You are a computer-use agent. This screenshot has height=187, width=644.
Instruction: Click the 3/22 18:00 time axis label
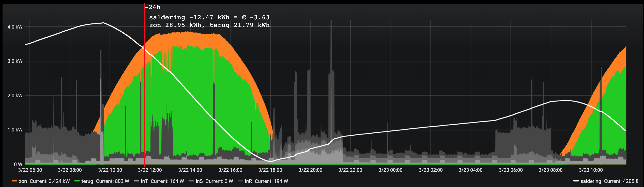270,170
